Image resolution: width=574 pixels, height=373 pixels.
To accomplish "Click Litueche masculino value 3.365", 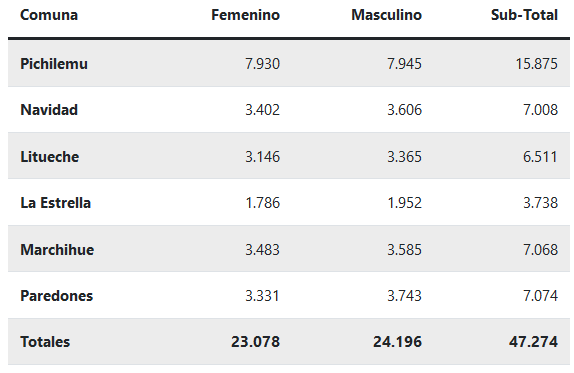I will (405, 157).
